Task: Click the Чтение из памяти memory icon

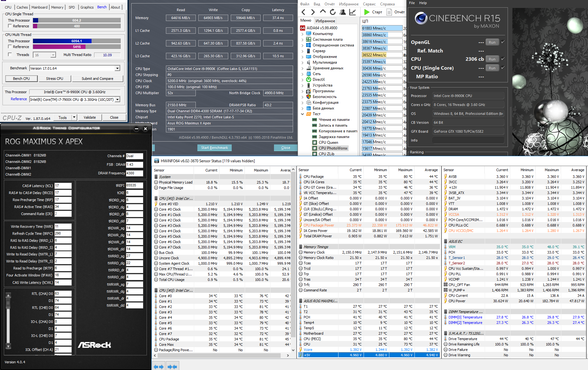Action: tap(315, 120)
